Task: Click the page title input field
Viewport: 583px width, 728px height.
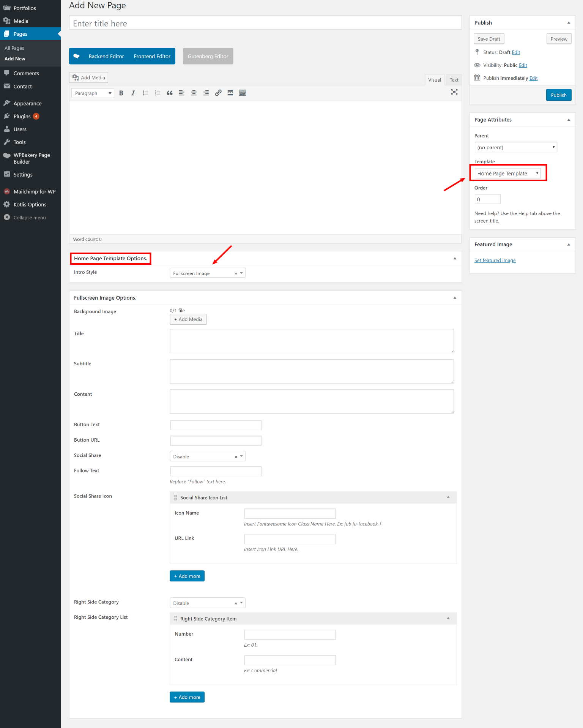Action: pos(265,24)
